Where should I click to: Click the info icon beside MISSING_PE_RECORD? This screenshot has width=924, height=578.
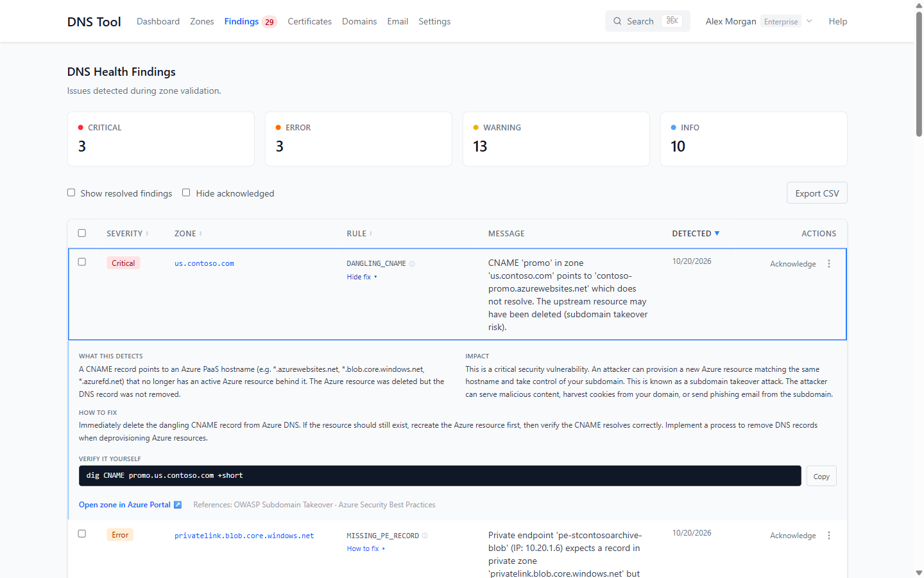pos(425,536)
